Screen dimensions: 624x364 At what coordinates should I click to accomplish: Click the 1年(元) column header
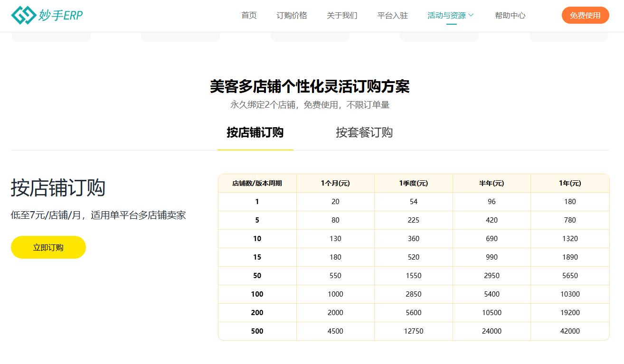570,183
